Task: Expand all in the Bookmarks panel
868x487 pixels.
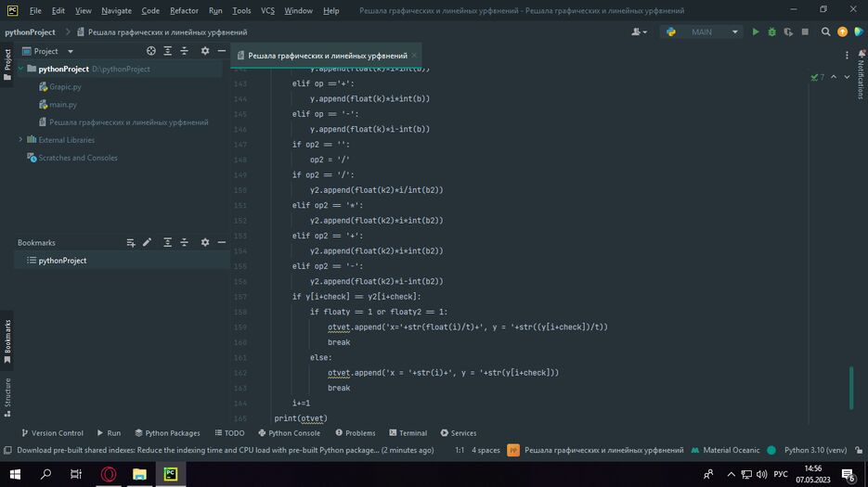Action: pyautogui.click(x=168, y=242)
